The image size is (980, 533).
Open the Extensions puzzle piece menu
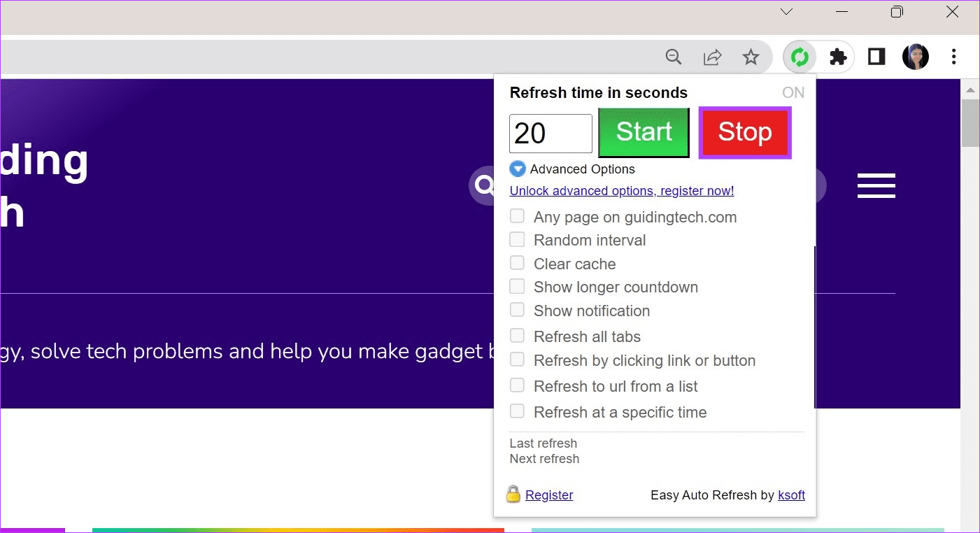(837, 57)
